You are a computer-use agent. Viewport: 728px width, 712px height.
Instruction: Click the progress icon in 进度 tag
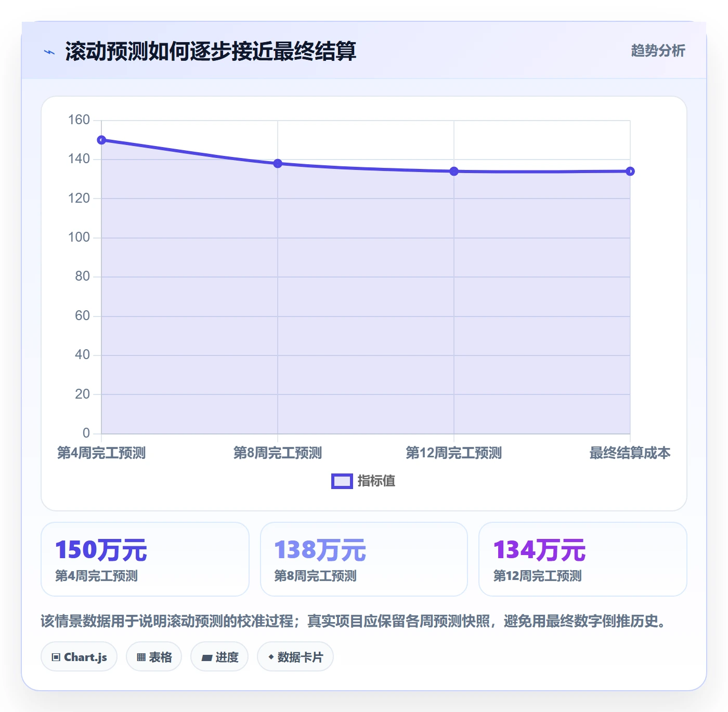pos(206,657)
